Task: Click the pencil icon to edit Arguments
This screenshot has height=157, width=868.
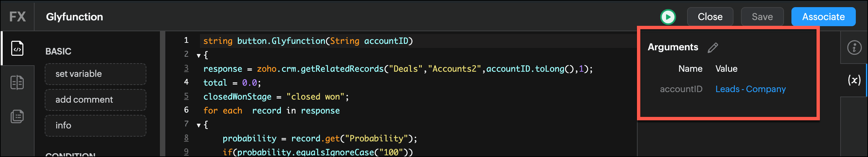Action: tap(713, 48)
